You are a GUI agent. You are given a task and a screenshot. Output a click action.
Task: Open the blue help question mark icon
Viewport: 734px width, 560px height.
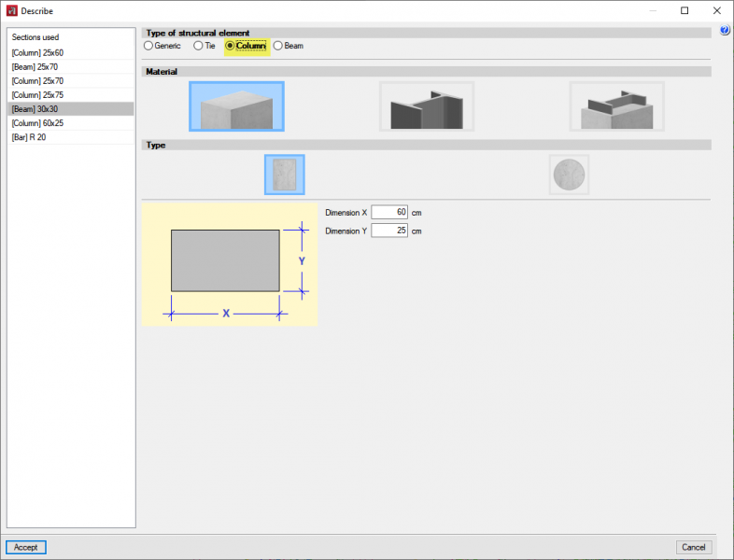(725, 31)
